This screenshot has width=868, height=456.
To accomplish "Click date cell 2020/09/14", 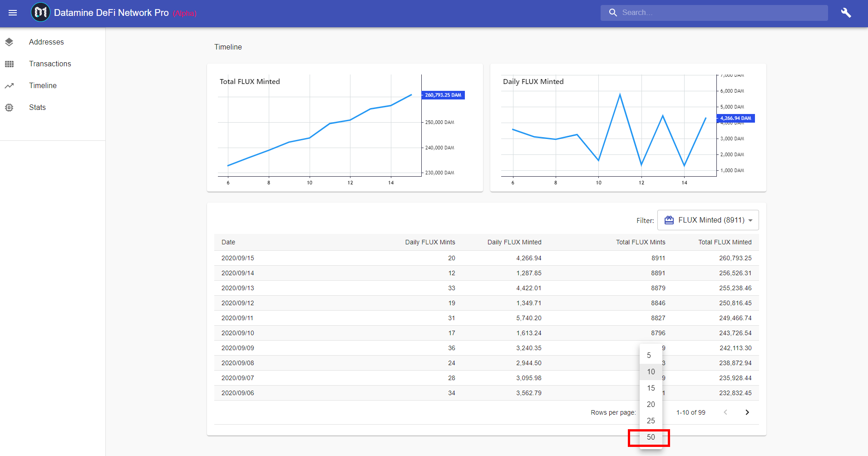I will pyautogui.click(x=238, y=273).
